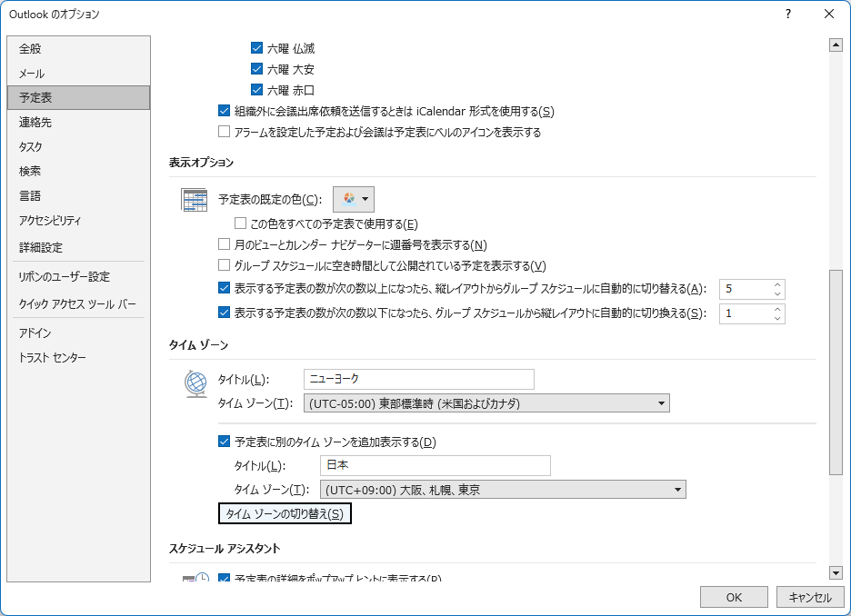Open 検索 options category

(79, 172)
